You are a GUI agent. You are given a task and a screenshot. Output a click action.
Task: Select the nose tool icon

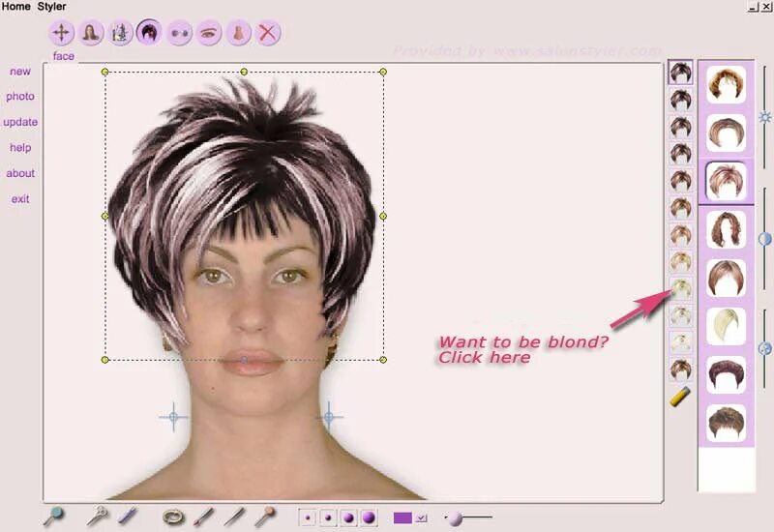click(238, 33)
